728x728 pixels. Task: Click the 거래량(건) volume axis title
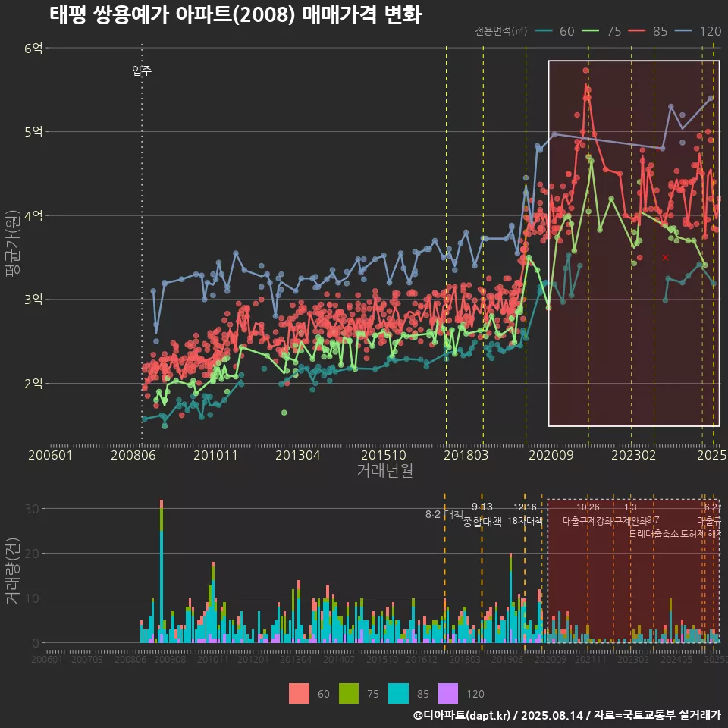point(13,571)
